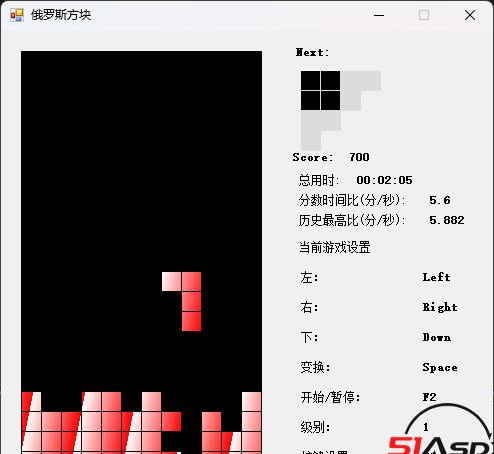Minimize the 俄罗斯方块 window
The width and height of the screenshot is (494, 454).
[379, 15]
